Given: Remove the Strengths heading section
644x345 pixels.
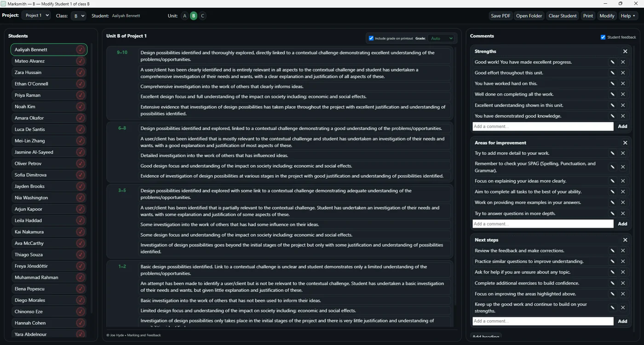Looking at the screenshot, I should 625,51.
